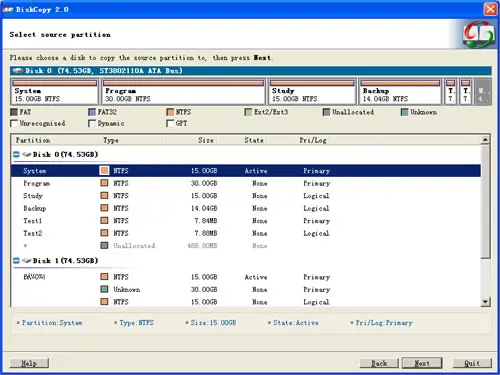Viewport: 500px width, 375px height.
Task: Select the Unallocated 488.80MB row
Action: pos(246,245)
